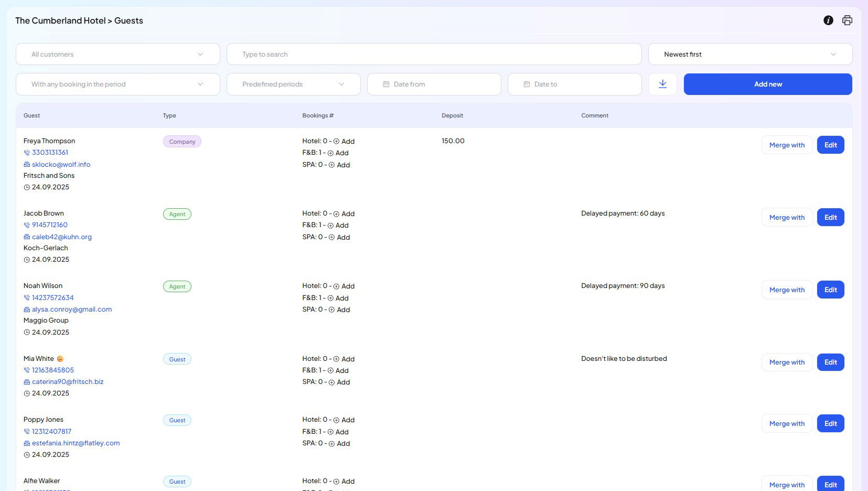The width and height of the screenshot is (868, 491).
Task: Open With any booking in the period filter
Action: coord(117,84)
